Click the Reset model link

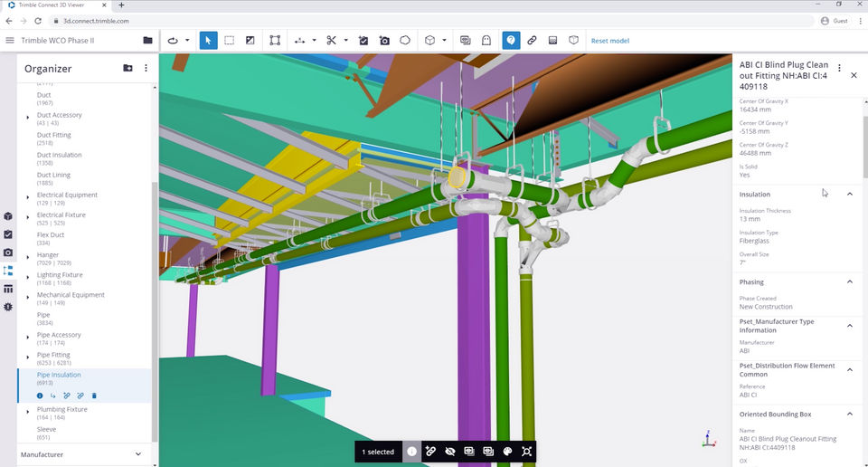click(609, 41)
